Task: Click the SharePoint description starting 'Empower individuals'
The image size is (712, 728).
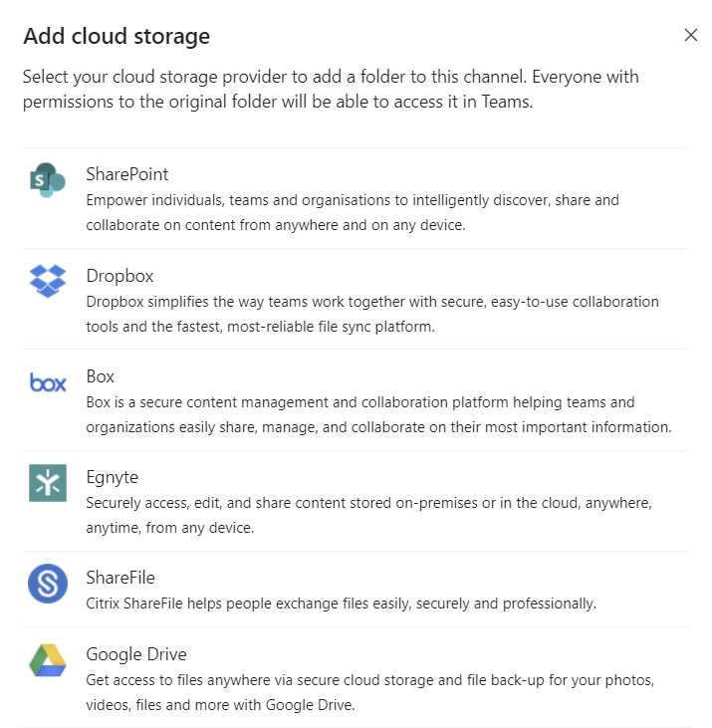Action: 353,212
